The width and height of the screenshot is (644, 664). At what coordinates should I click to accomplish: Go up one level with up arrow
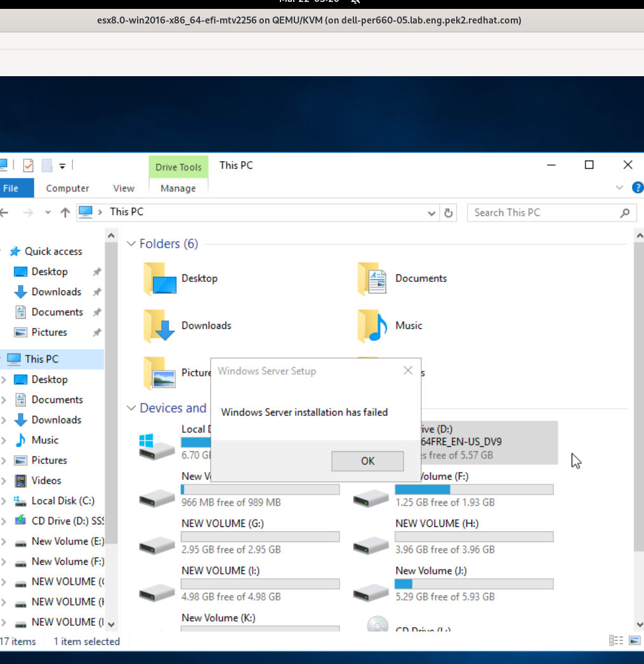(65, 213)
